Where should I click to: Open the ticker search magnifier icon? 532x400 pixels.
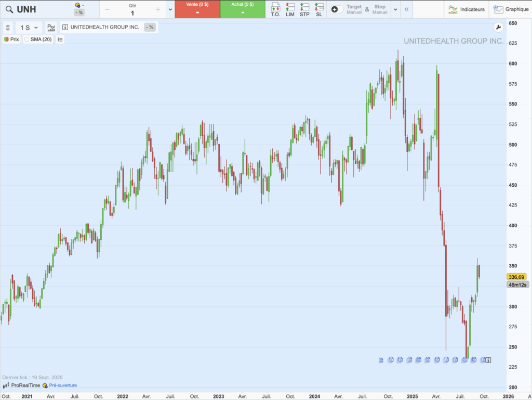pyautogui.click(x=9, y=9)
